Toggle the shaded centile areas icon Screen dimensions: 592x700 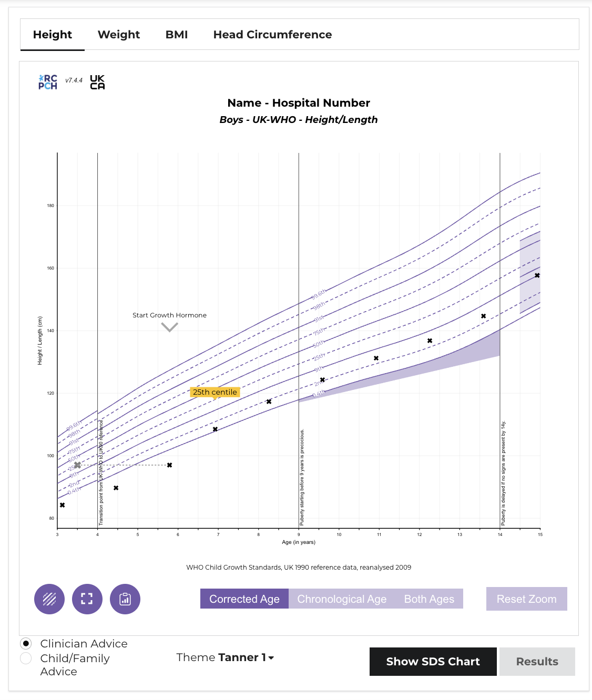pos(49,599)
